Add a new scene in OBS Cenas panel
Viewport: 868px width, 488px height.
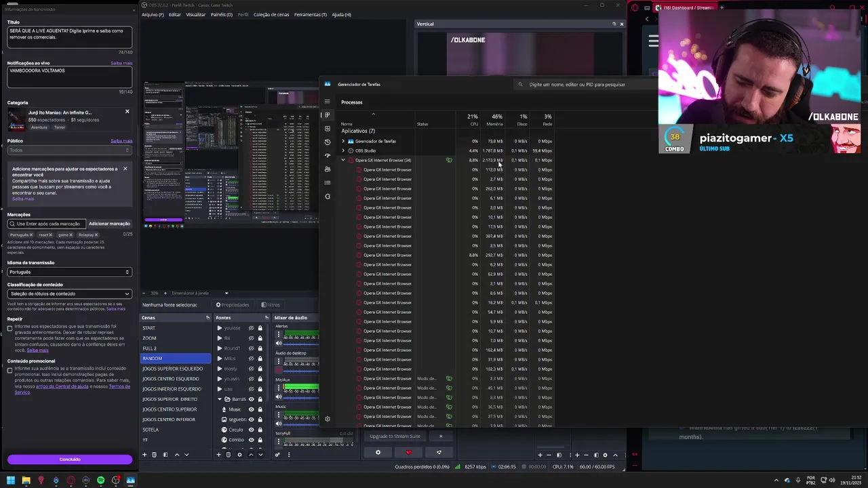click(144, 455)
